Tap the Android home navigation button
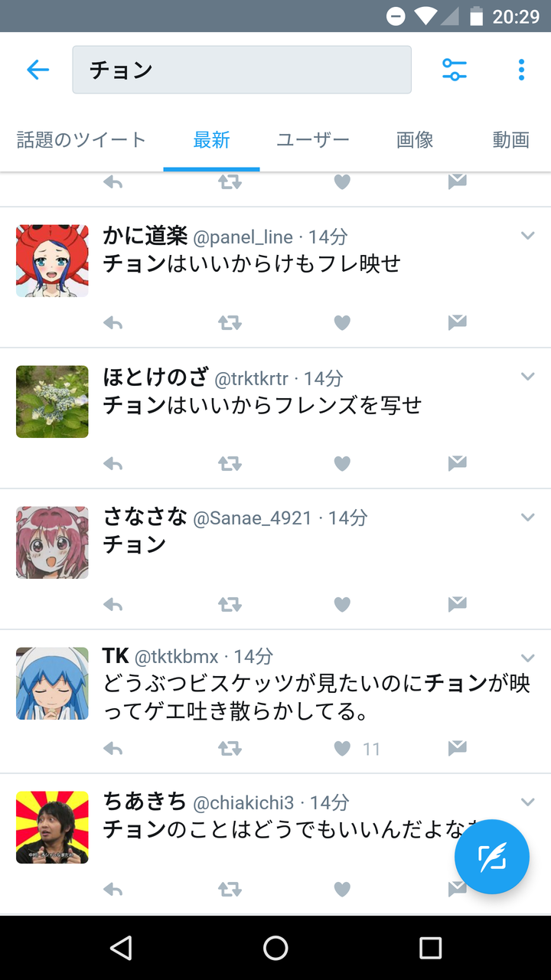This screenshot has height=980, width=551. 275,948
